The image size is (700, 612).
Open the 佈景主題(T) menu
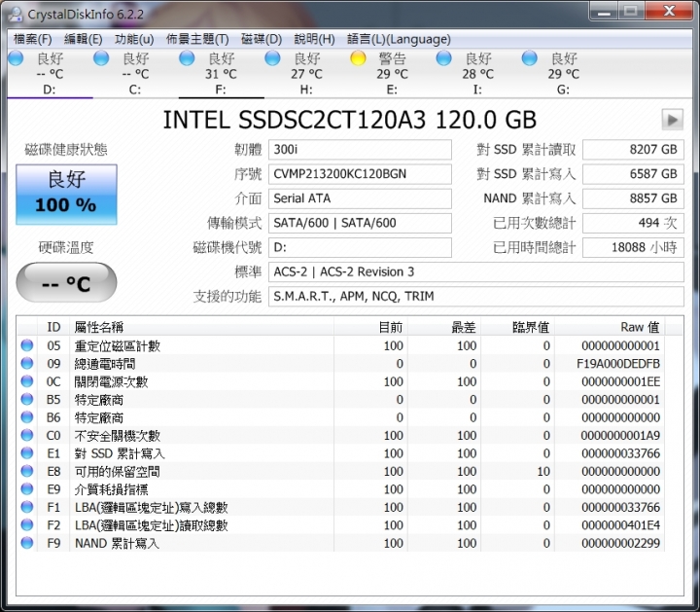click(197, 39)
